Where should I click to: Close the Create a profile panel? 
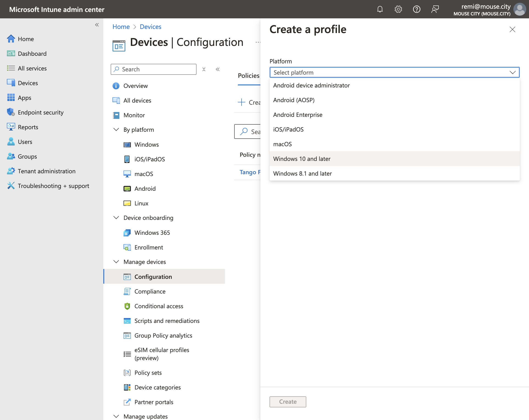[512, 29]
